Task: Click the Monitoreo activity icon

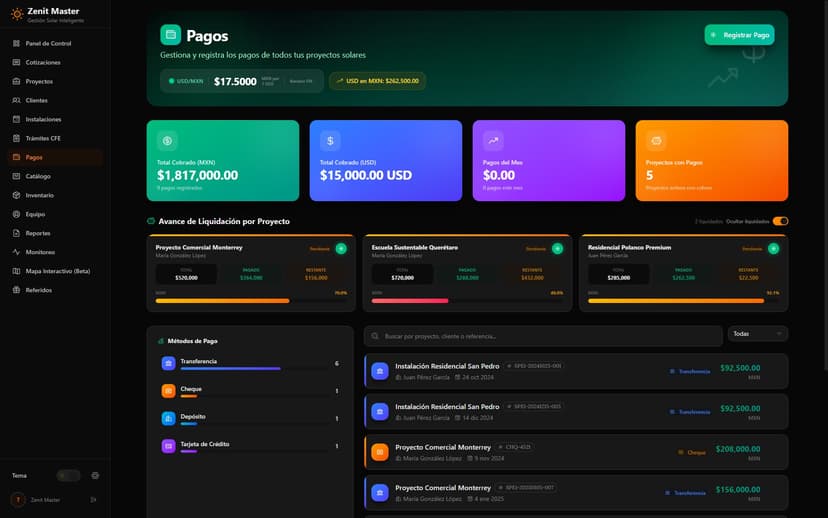Action: [16, 252]
